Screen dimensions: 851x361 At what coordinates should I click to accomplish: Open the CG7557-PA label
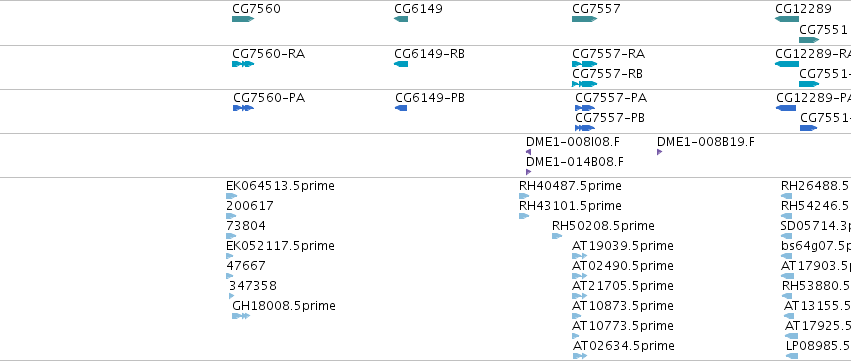[x=611, y=98]
